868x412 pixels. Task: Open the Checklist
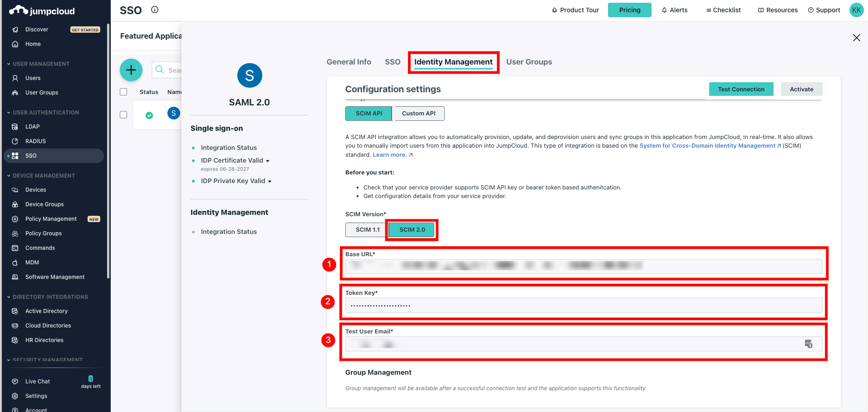723,10
